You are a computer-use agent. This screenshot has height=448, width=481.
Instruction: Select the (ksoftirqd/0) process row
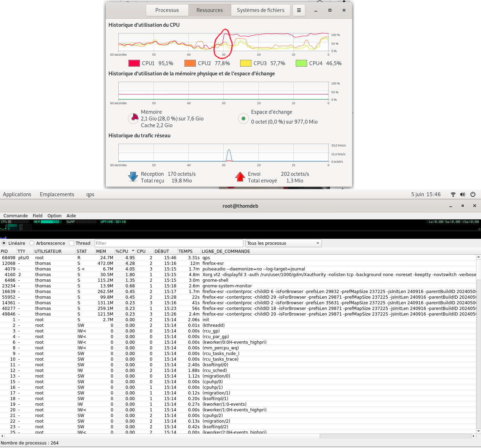pyautogui.click(x=238, y=365)
